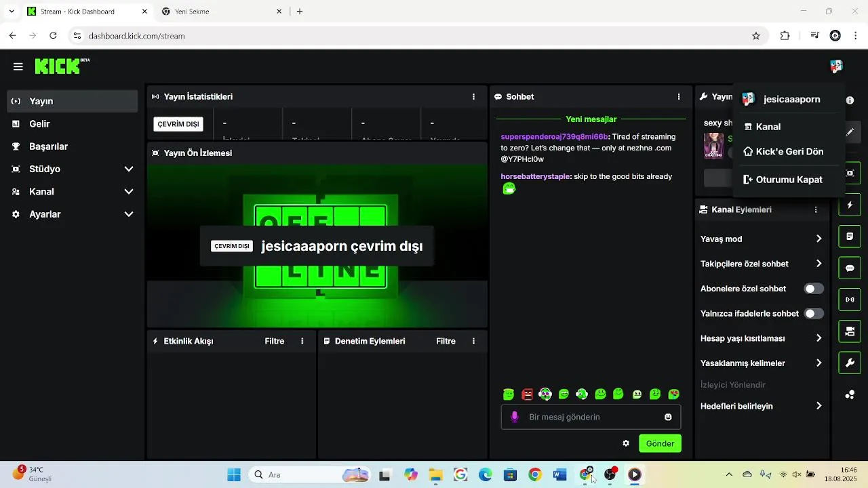Screen dimensions: 868x488
Task: Click the lightning bolt activity icon in the right rail
Action: [x=850, y=205]
